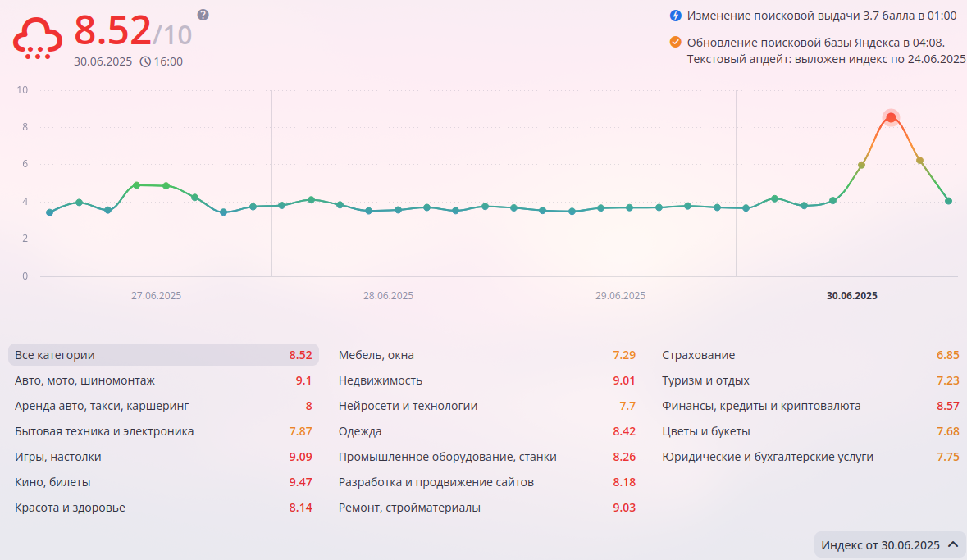
Task: Select the "Кино, билеты" category
Action: [52, 482]
